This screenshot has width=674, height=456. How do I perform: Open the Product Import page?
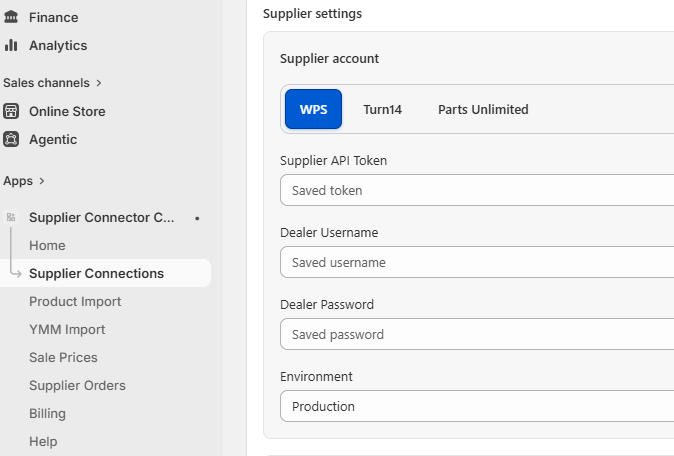point(75,301)
